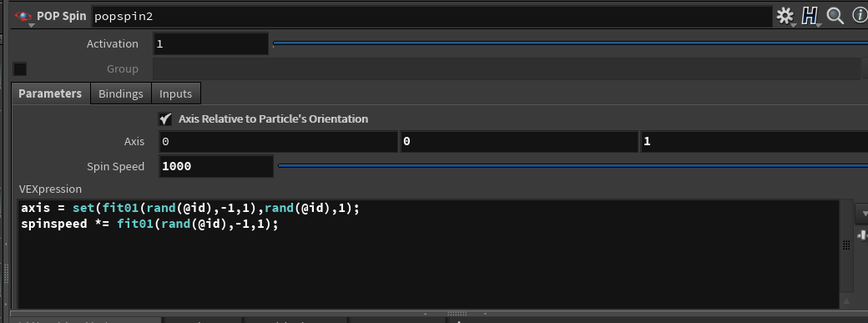Click the Group text field
The height and width of the screenshot is (323, 868).
coord(507,69)
